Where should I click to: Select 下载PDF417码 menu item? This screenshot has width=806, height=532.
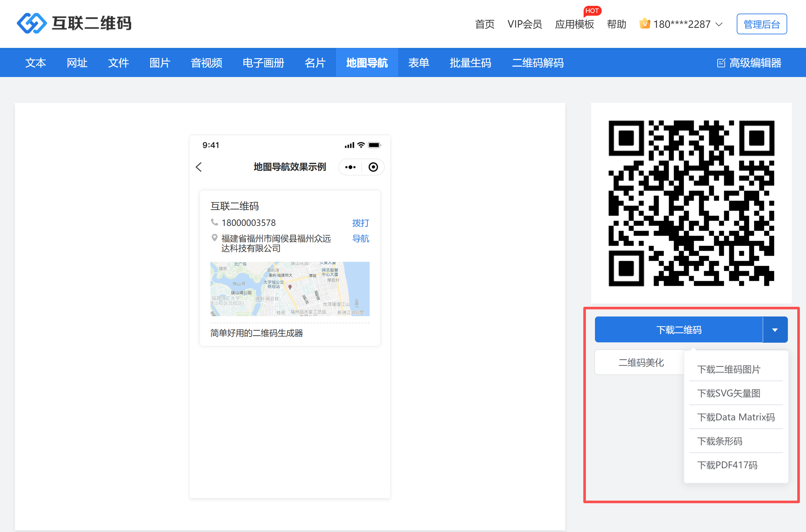pyautogui.click(x=727, y=465)
